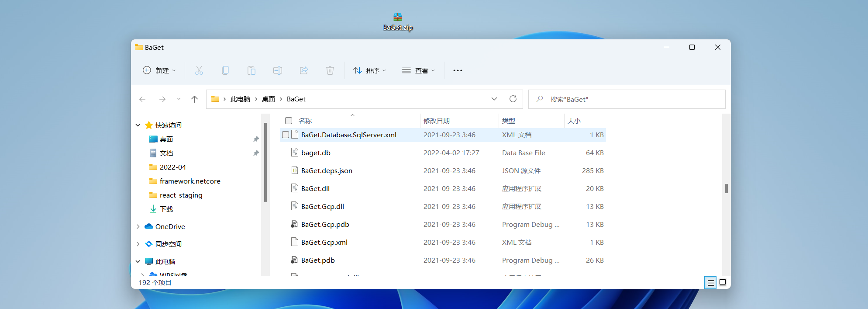Image resolution: width=868 pixels, height=309 pixels.
Task: Click the Paste clipboard icon
Action: click(x=251, y=70)
